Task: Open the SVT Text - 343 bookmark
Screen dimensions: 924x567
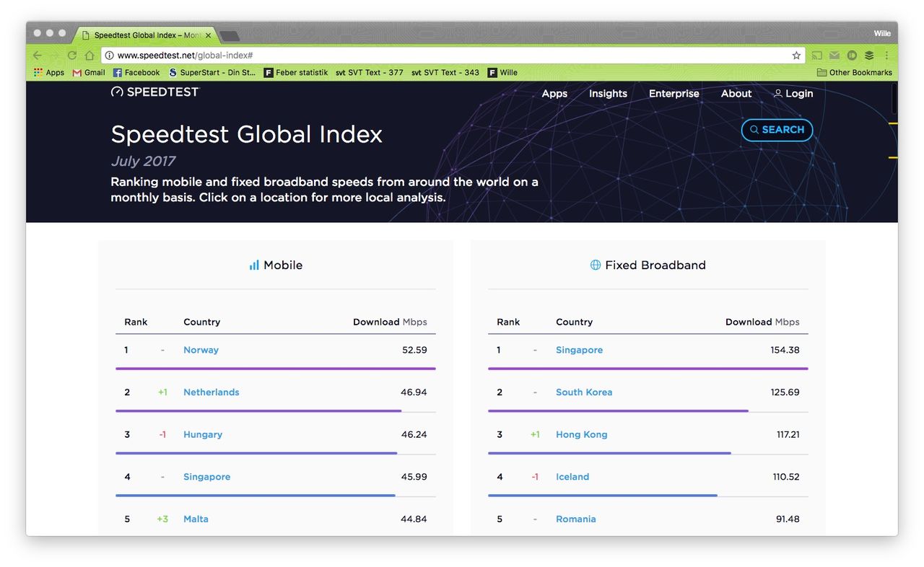Action: [445, 72]
